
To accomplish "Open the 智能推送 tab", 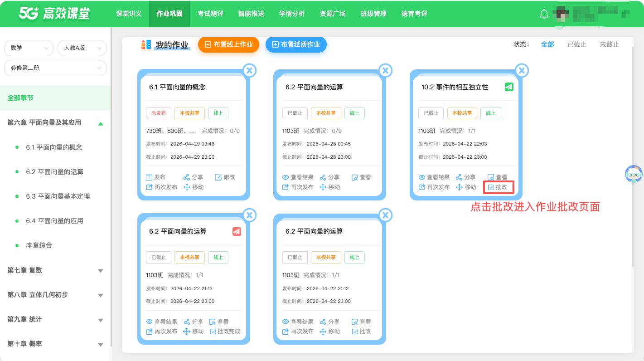I will (x=251, y=14).
